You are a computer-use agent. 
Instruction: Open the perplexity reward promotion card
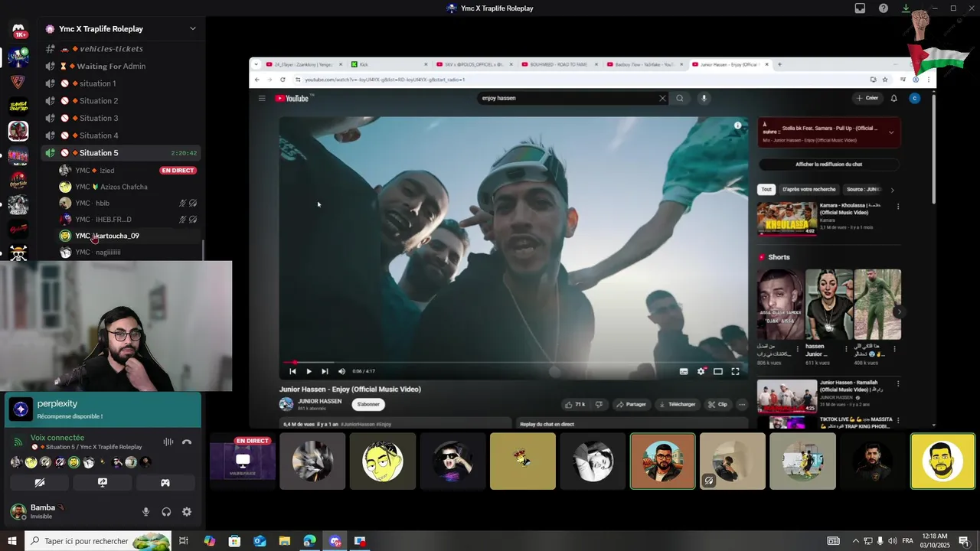pyautogui.click(x=103, y=409)
